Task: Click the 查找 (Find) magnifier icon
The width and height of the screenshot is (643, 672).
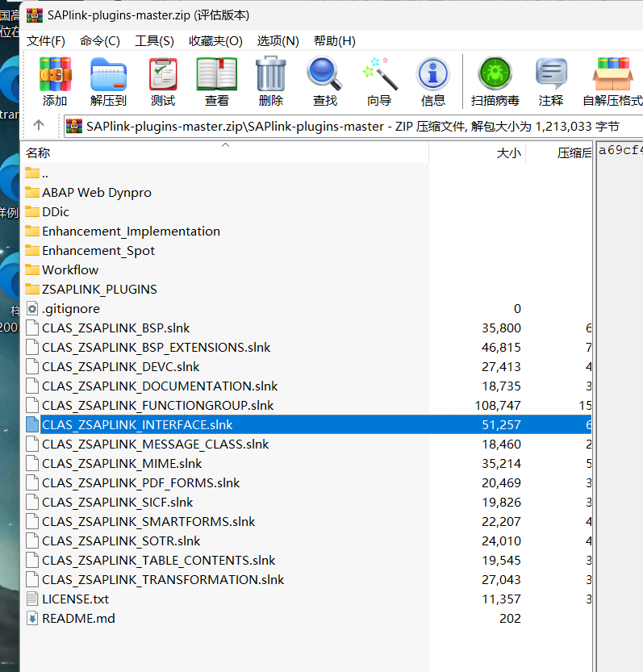Action: 325,74
